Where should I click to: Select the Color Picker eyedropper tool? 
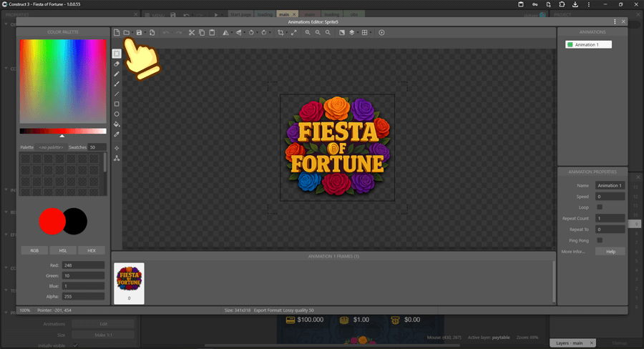coord(117,134)
